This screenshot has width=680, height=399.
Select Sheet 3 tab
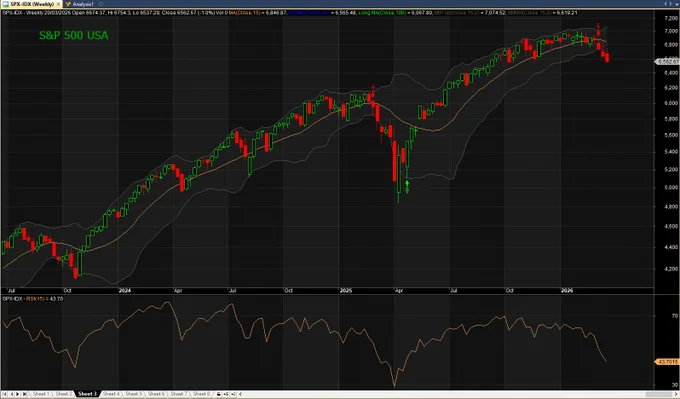87,394
